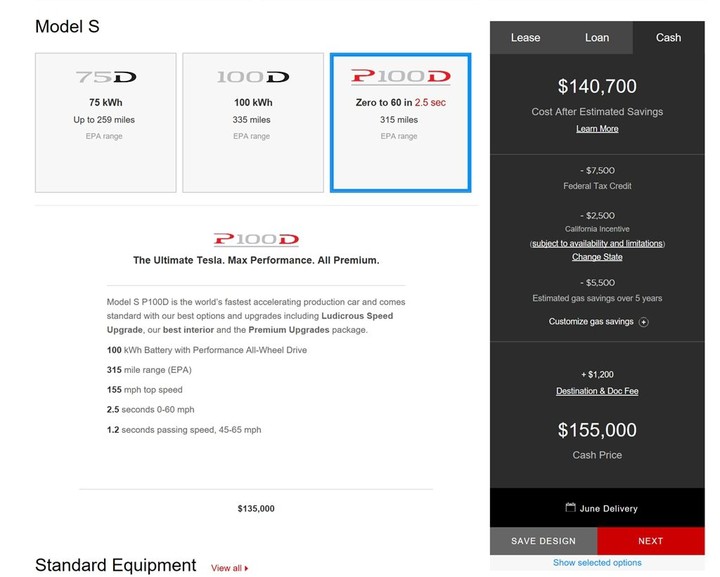This screenshot has width=720, height=577.
Task: Click the red NEXT button
Action: coord(651,541)
